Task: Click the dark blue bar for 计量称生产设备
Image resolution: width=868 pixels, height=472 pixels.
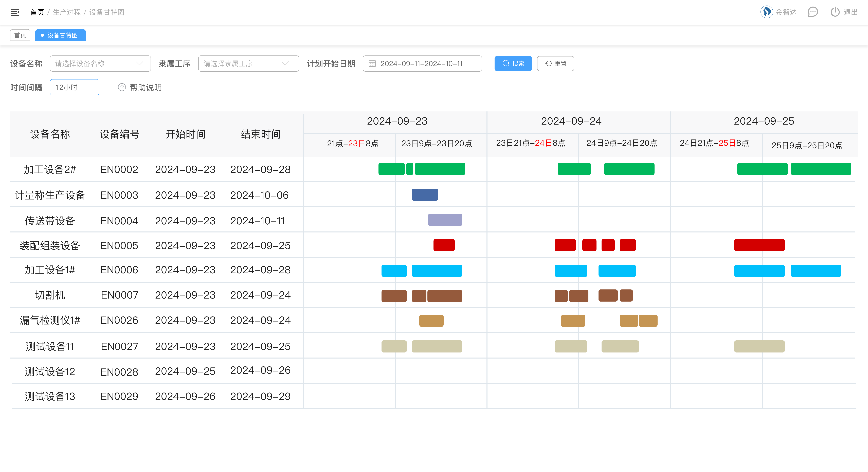Action: point(425,195)
